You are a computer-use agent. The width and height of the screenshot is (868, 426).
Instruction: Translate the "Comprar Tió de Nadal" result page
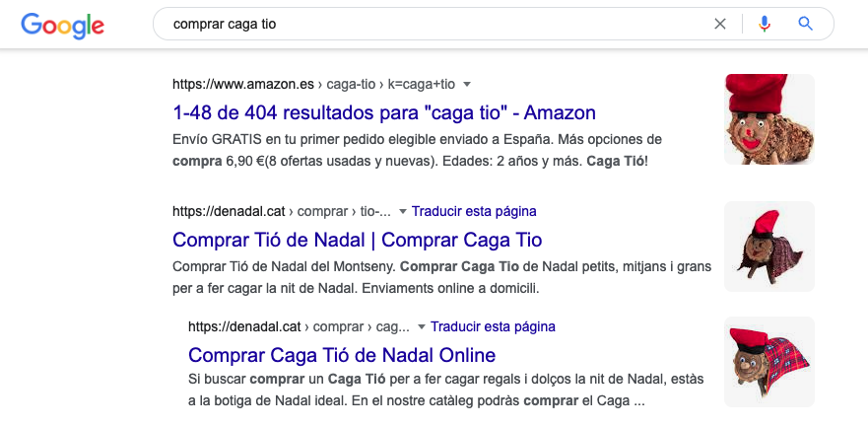pos(474,211)
